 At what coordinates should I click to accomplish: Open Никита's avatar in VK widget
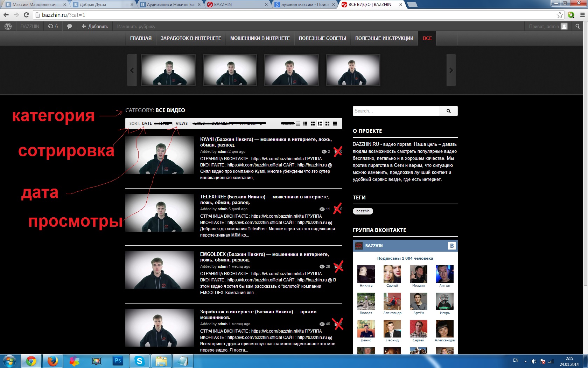366,274
